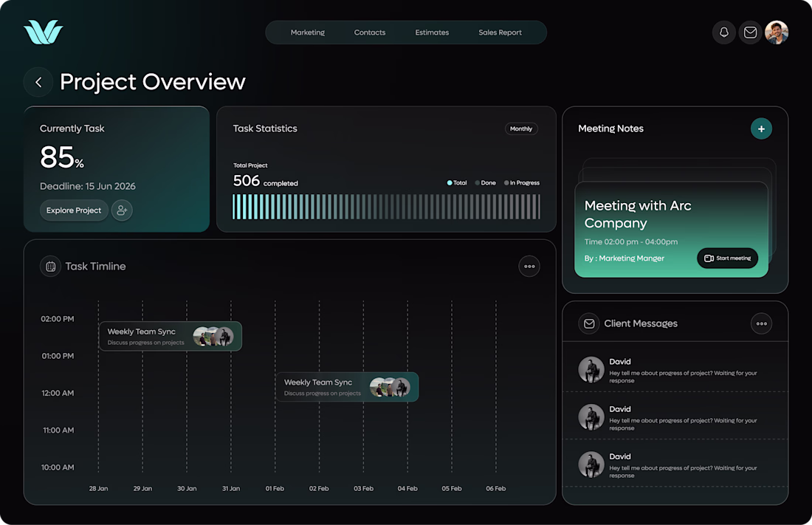Select the 05 Feb date label
The height and width of the screenshot is (525, 812).
tap(452, 488)
